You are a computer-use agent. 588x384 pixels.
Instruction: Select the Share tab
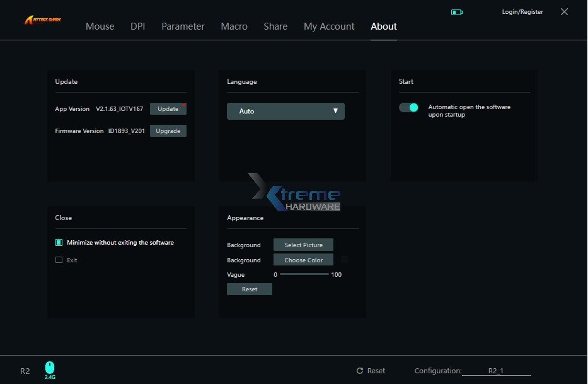(275, 26)
